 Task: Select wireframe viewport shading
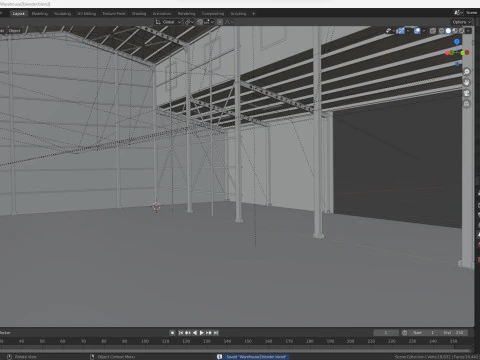tap(441, 31)
